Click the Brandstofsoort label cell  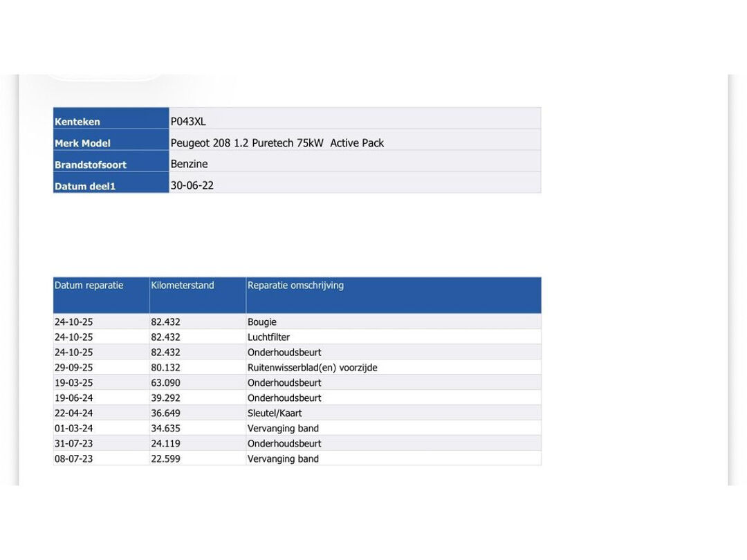(x=111, y=161)
